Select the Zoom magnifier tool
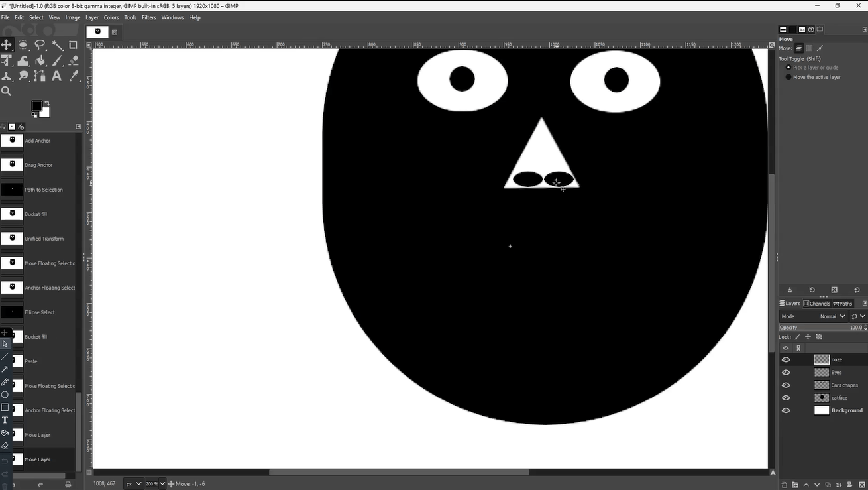The image size is (868, 490). [x=7, y=92]
